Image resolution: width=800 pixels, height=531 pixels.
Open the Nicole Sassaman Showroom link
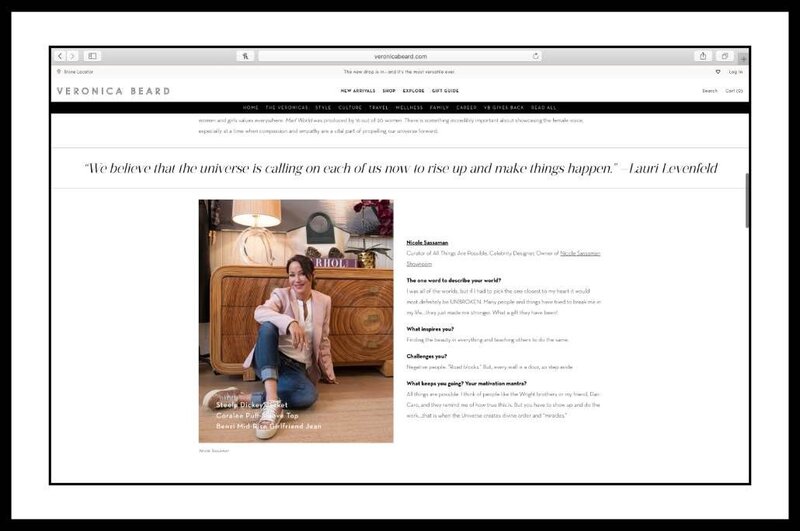580,254
